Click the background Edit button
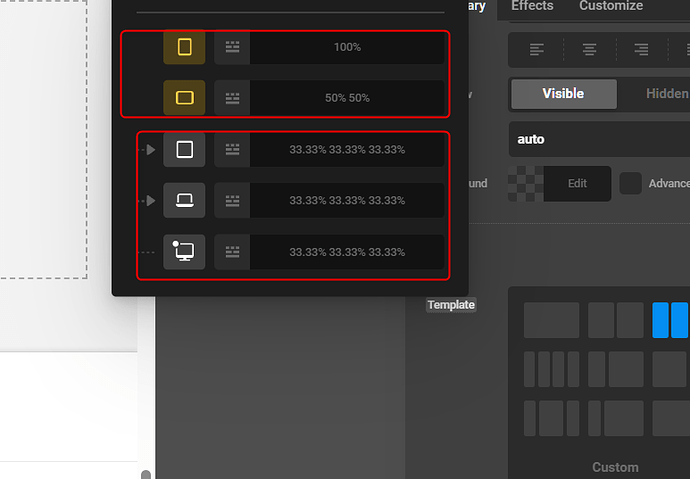This screenshot has height=479, width=690. [x=577, y=183]
